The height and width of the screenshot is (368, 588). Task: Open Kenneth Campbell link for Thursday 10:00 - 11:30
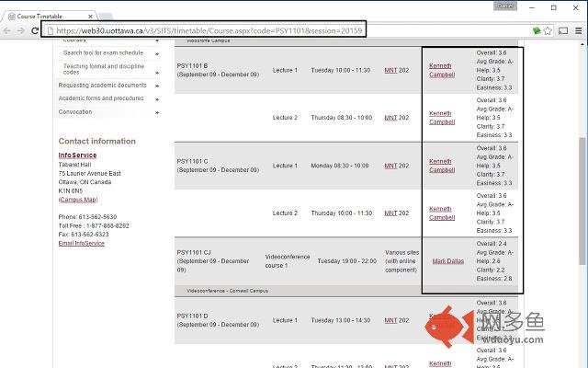442,213
